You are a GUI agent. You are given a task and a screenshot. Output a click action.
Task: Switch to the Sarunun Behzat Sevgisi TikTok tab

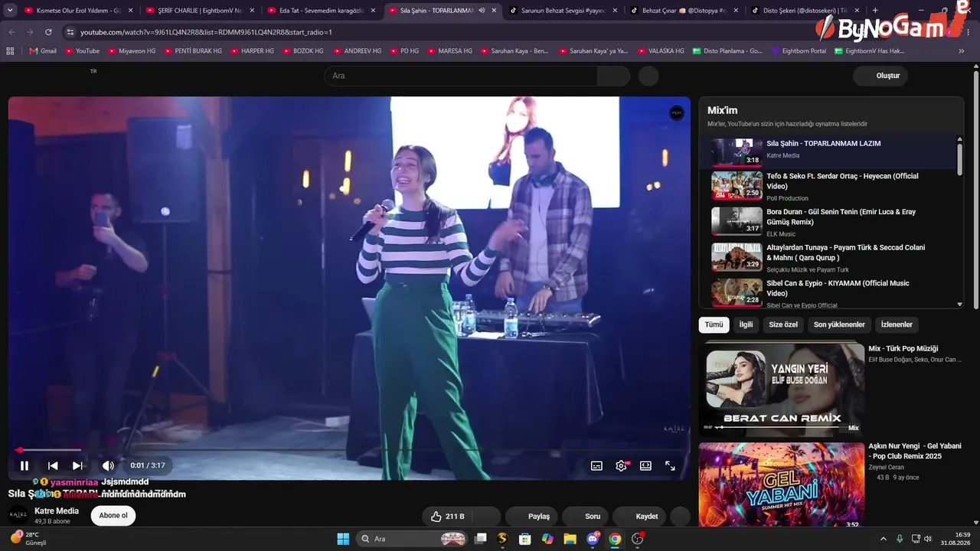pyautogui.click(x=558, y=11)
